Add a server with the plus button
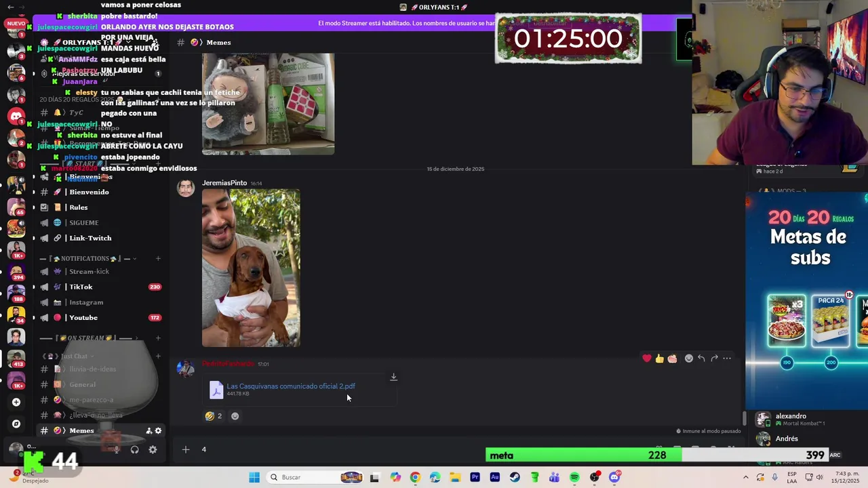 (x=16, y=402)
